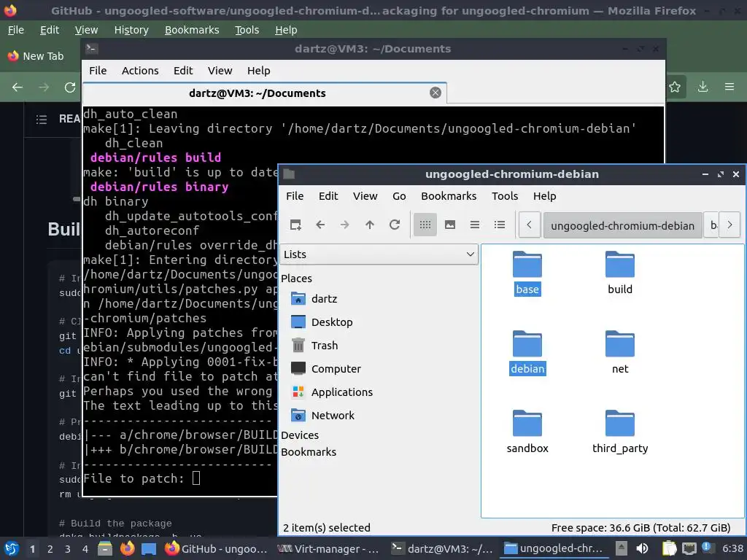
Task: Select the sandbox folder
Action: (527, 432)
